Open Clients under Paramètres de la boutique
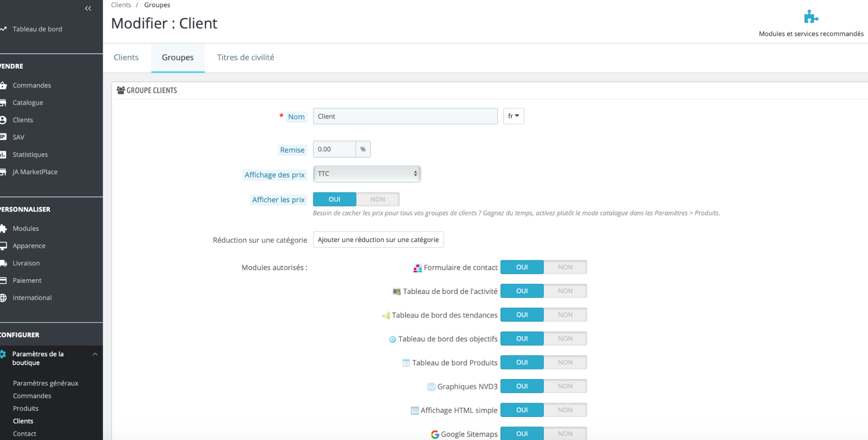 pyautogui.click(x=23, y=421)
